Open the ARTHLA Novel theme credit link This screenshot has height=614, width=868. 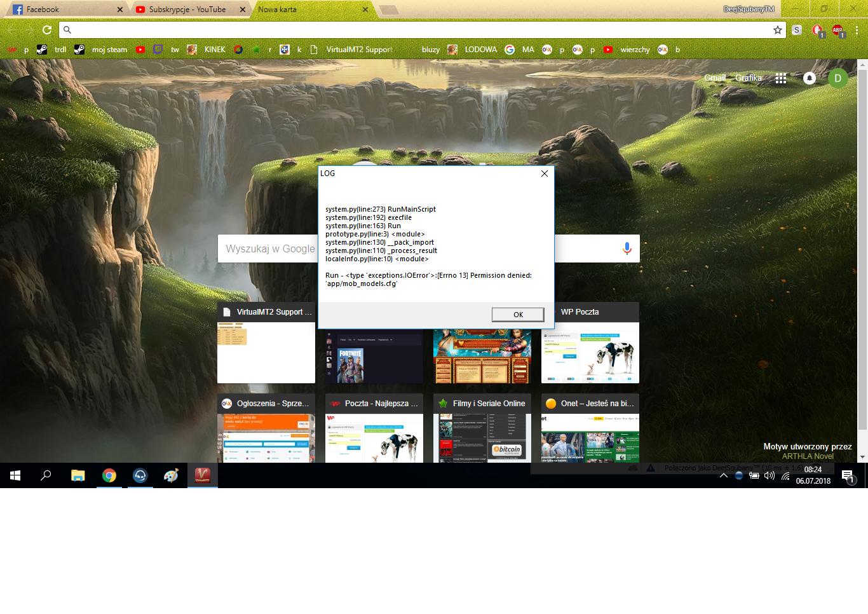tap(808, 456)
